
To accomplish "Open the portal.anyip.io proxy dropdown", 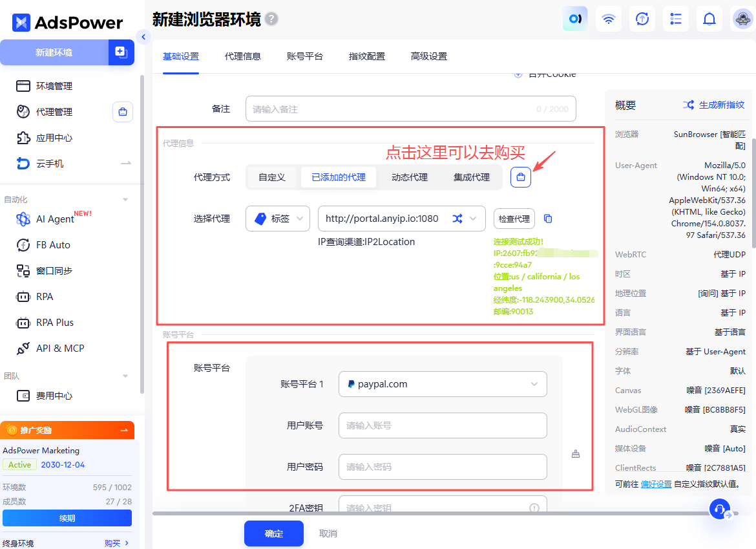I will point(402,219).
